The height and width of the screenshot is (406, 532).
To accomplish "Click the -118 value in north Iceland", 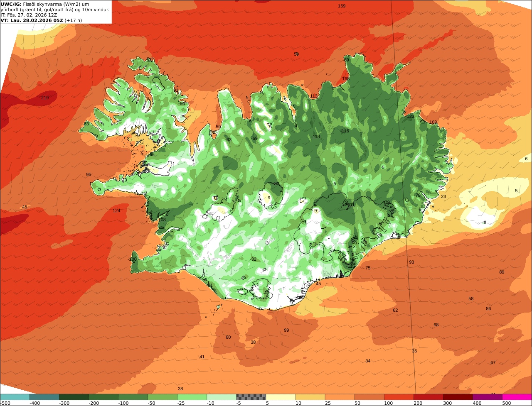I will tap(315, 137).
